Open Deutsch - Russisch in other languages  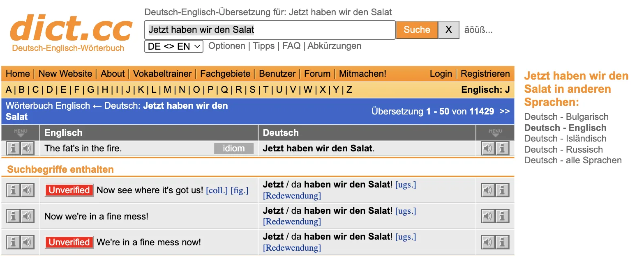[563, 150]
